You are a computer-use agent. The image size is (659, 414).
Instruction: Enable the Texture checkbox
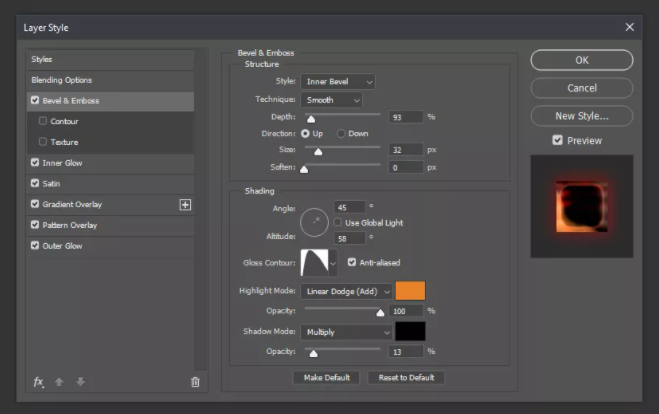[x=43, y=142]
